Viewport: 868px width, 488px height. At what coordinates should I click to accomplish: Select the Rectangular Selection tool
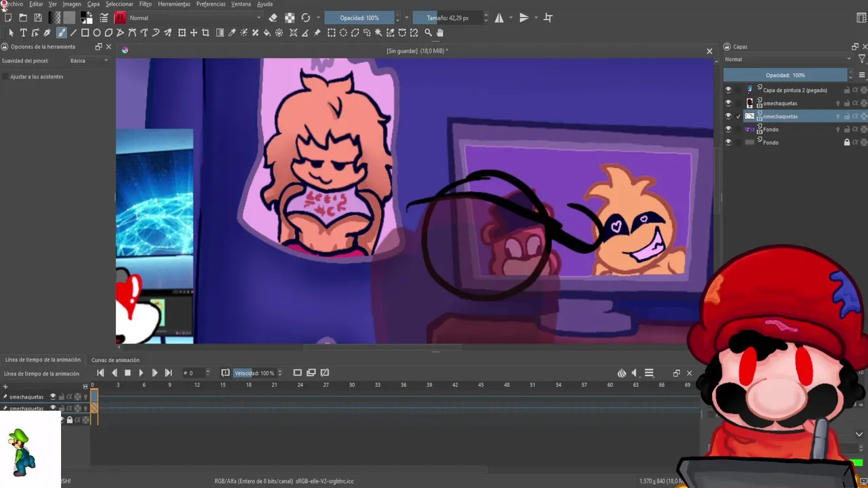pos(331,33)
